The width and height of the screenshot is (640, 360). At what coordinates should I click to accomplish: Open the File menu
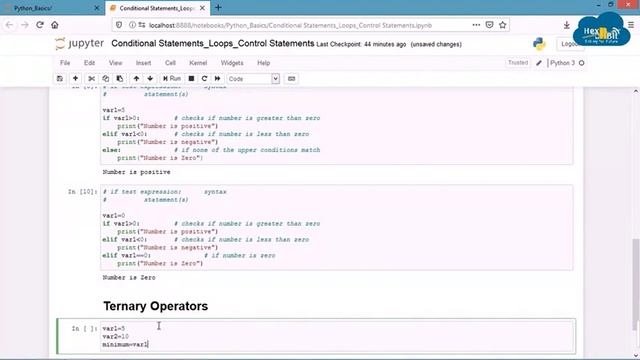[x=65, y=63]
